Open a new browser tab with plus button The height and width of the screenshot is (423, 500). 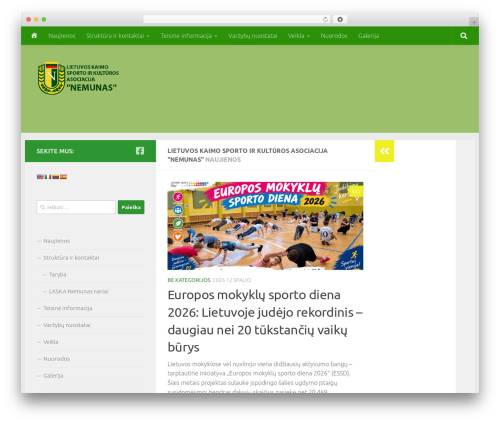click(x=474, y=22)
